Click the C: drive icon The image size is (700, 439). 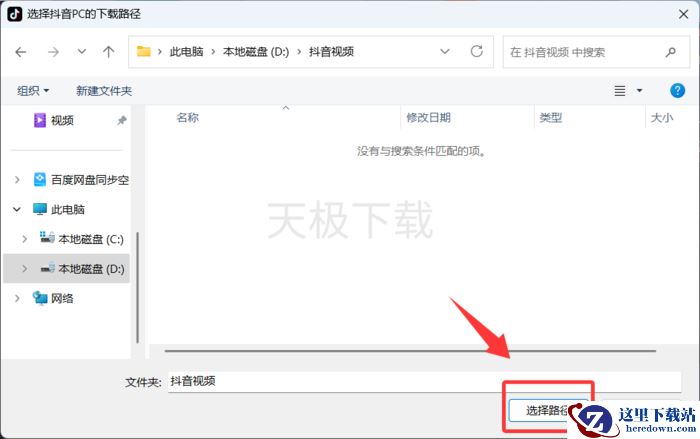click(47, 238)
